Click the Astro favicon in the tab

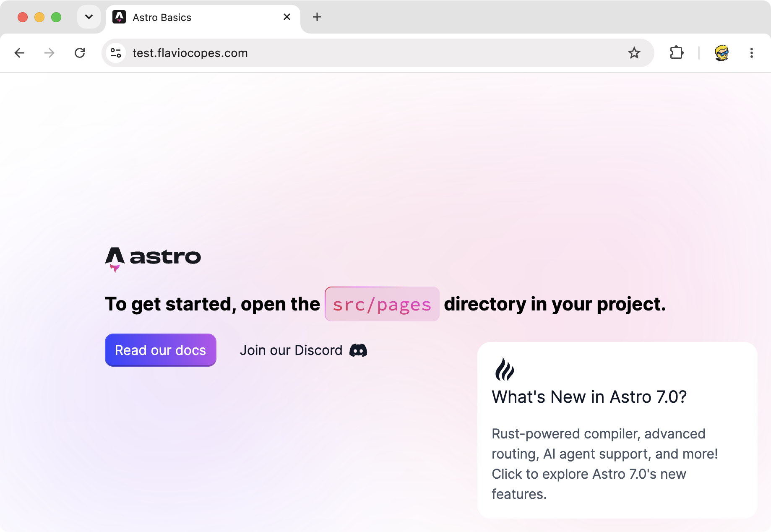[119, 17]
